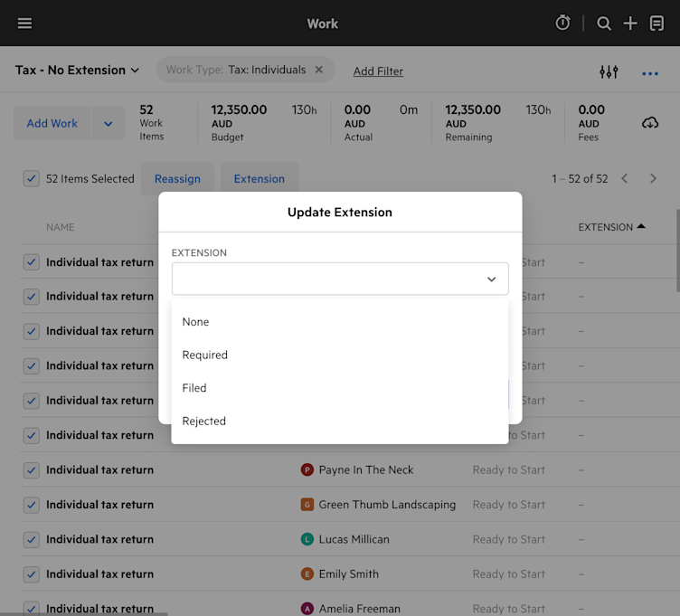The width and height of the screenshot is (680, 616).
Task: Click the search magnifier icon
Action: (604, 24)
